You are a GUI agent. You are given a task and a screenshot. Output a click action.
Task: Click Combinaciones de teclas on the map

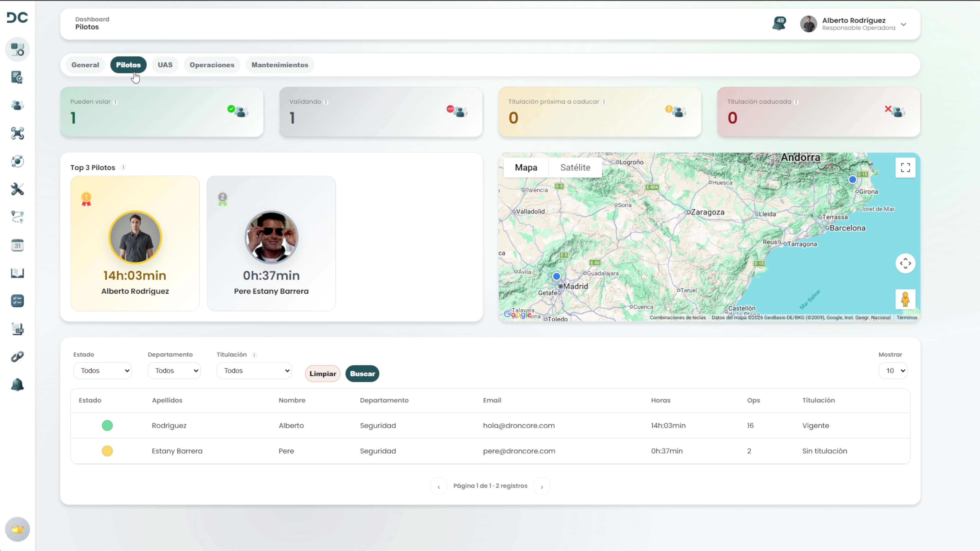pyautogui.click(x=678, y=318)
